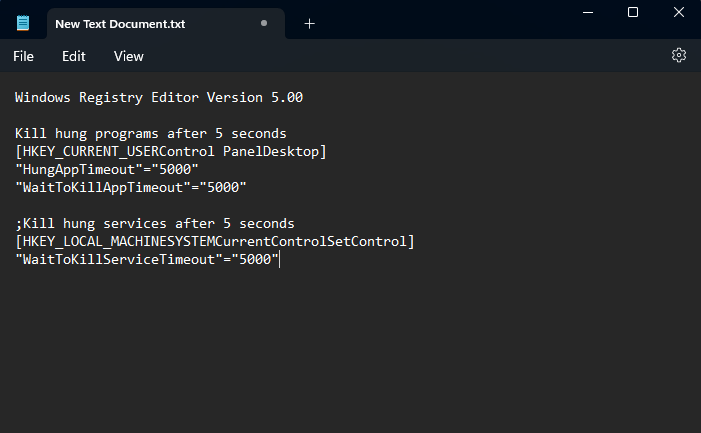701x433 pixels.
Task: Click the HKEY_LOCAL_MACHINESYSTEMCurrentControlSetControl line
Action: (x=214, y=241)
